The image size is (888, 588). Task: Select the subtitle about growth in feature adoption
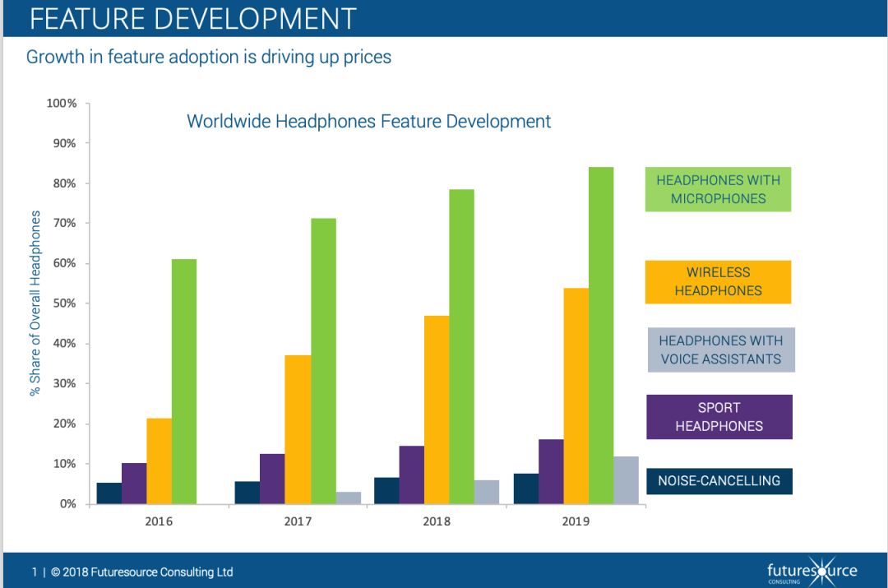point(209,58)
